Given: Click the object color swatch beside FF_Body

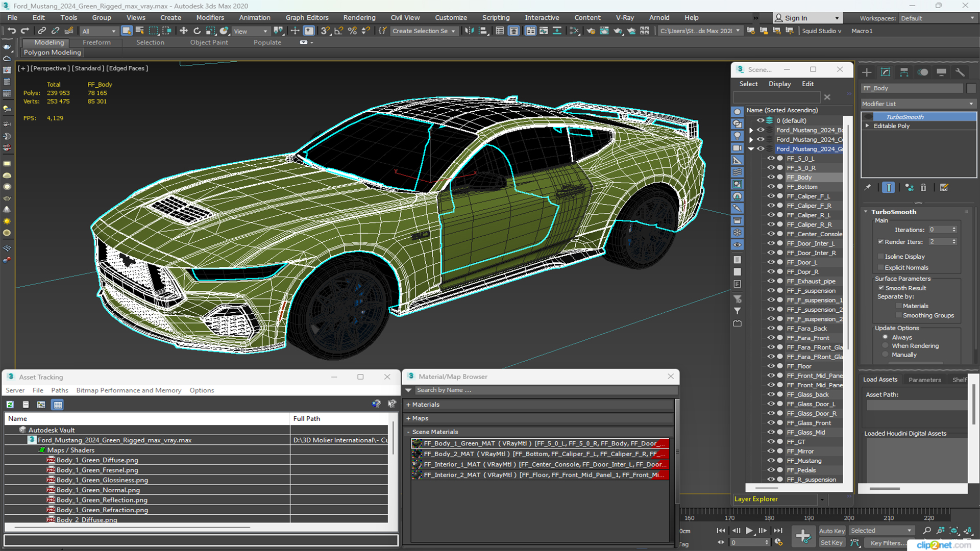Looking at the screenshot, I should click(971, 88).
